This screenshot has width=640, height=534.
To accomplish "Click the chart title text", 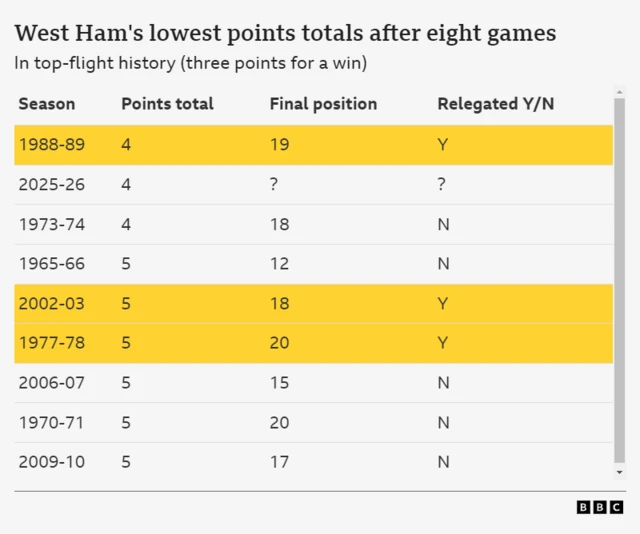I will tap(285, 33).
